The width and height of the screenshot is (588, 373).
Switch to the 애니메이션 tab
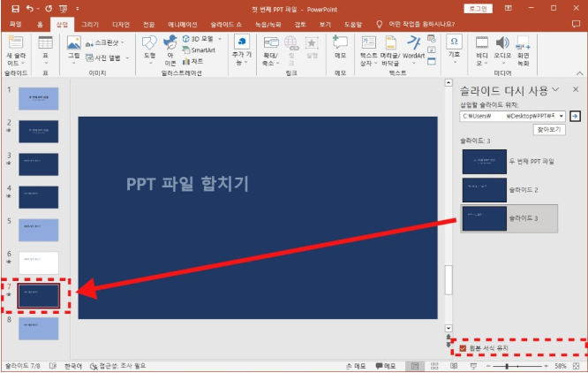(x=184, y=25)
